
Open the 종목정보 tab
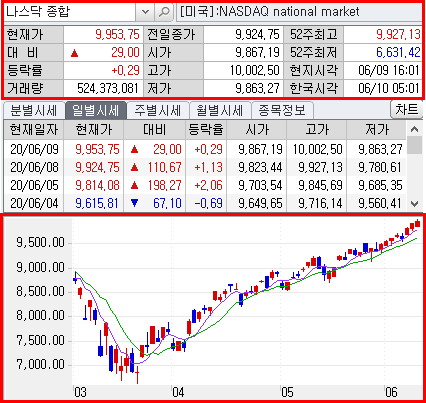(x=282, y=110)
